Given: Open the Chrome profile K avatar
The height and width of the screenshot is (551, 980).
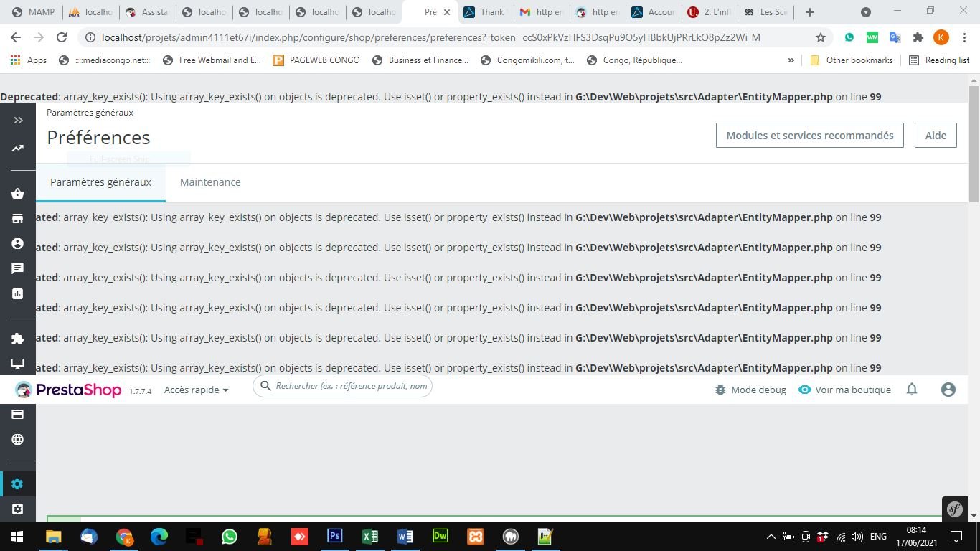Looking at the screenshot, I should [x=941, y=37].
